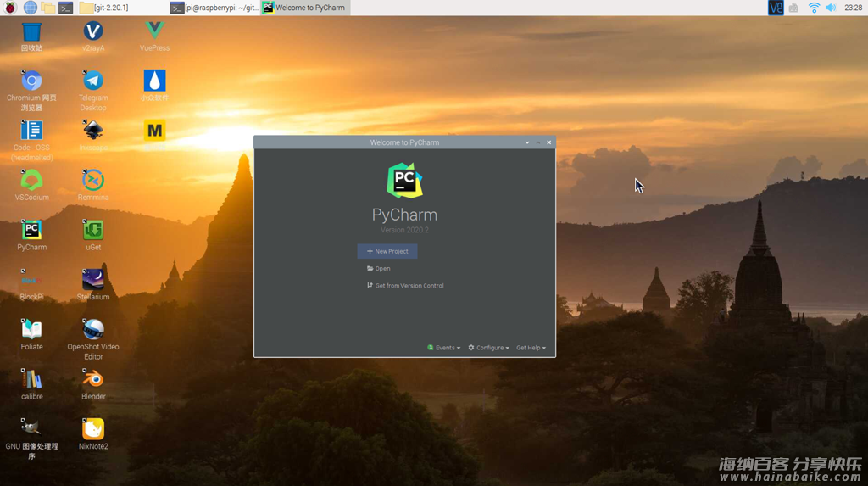Click the keyboard tray icon beside VNC
Image resolution: width=868 pixels, height=486 pixels.
(793, 8)
